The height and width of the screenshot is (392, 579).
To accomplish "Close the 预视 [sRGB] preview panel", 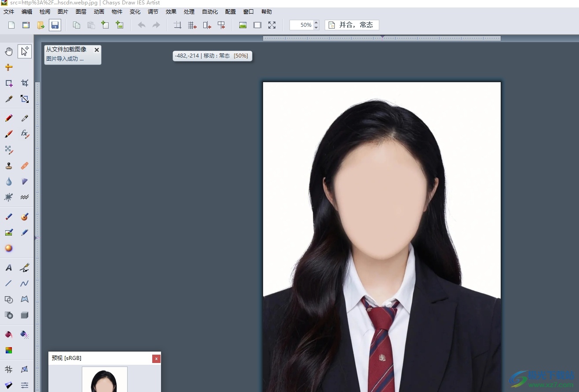I will point(156,359).
